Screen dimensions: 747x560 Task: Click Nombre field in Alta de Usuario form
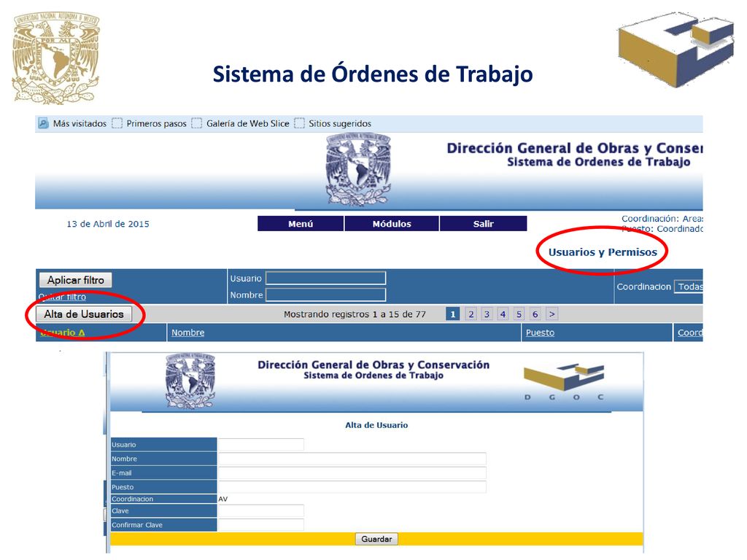(352, 459)
